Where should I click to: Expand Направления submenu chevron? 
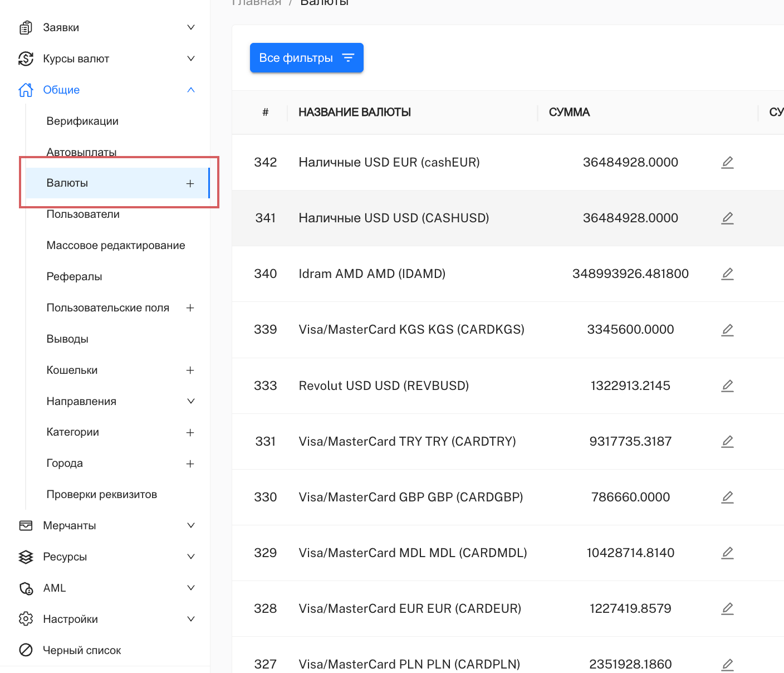(190, 401)
